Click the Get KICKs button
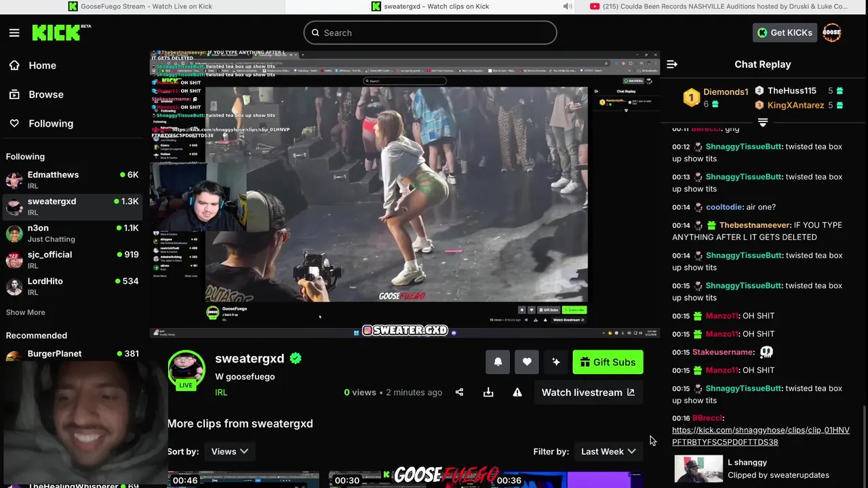 785,33
